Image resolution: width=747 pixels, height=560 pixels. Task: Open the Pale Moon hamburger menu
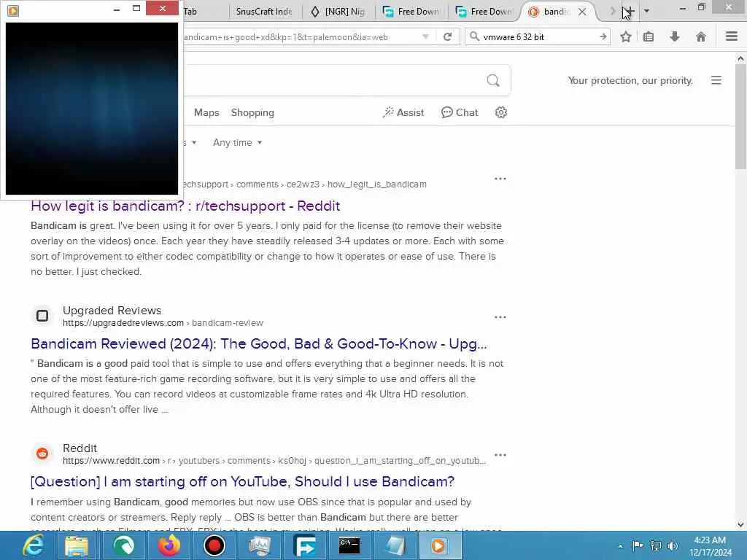[732, 36]
